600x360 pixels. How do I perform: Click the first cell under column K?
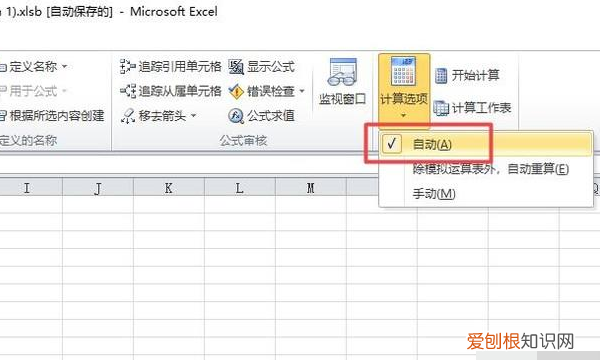[x=169, y=205]
